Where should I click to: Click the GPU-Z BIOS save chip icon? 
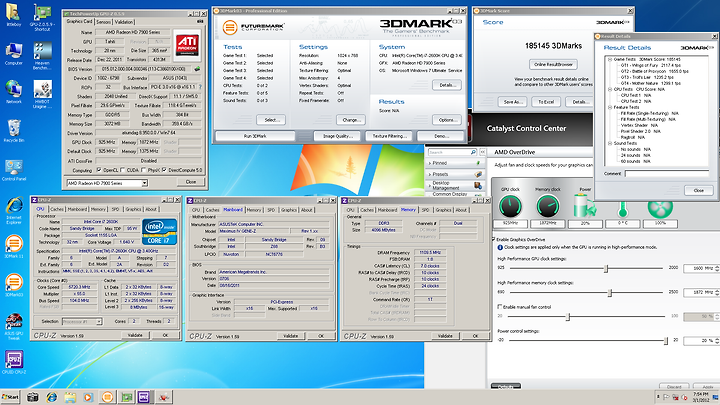(197, 69)
